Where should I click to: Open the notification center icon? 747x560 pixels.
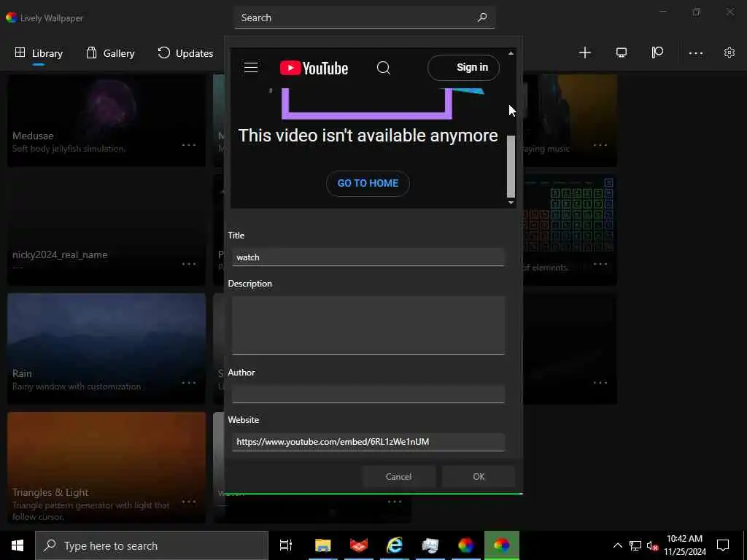(x=723, y=545)
